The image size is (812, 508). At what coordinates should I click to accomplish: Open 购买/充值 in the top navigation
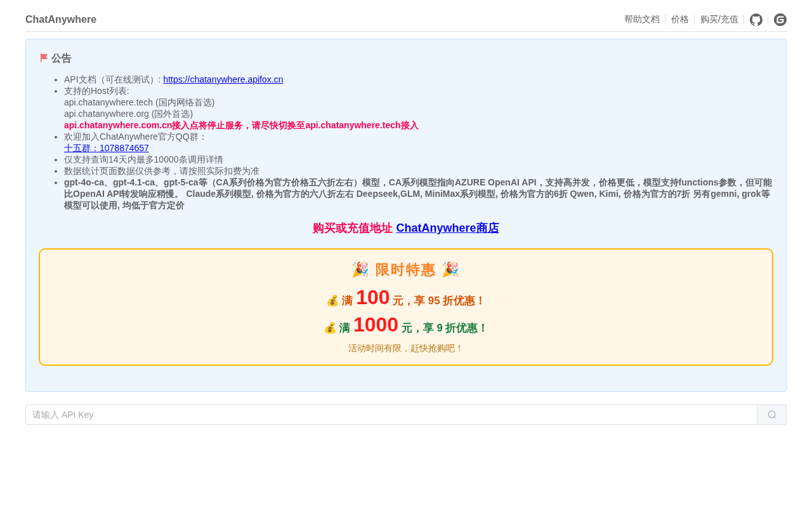tap(719, 20)
